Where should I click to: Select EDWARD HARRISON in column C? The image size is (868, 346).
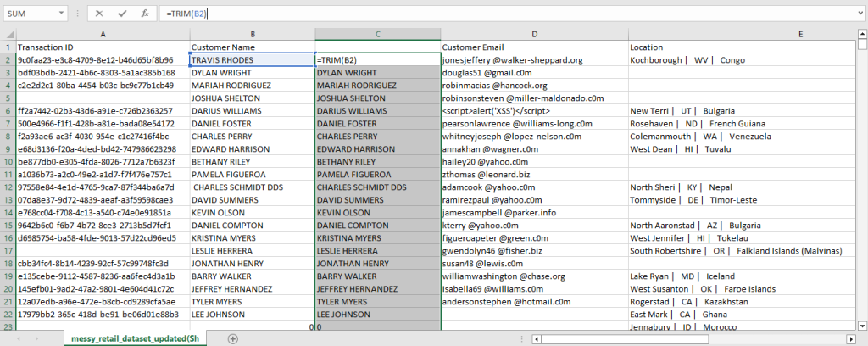tap(377, 149)
